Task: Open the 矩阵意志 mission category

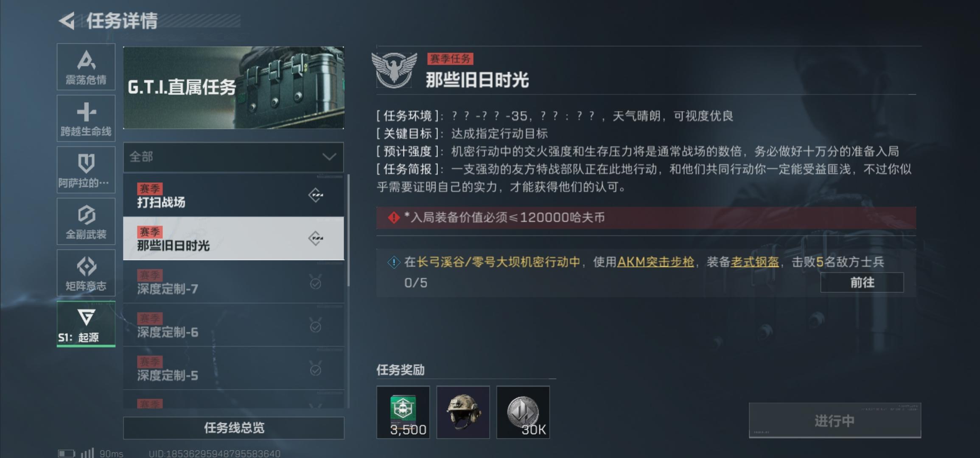Action: [86, 273]
